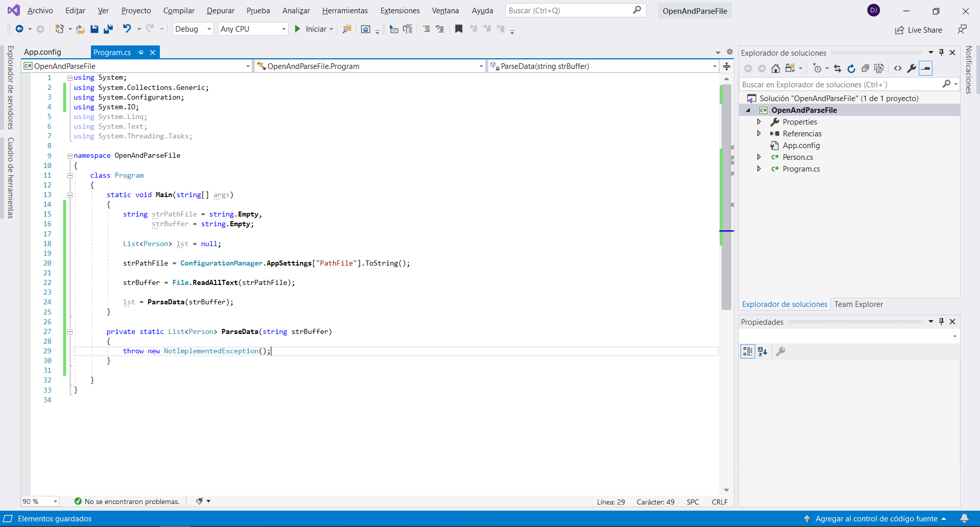Screen dimensions: 980x527
Task: Open the Debug configuration dropdown
Action: click(x=193, y=29)
